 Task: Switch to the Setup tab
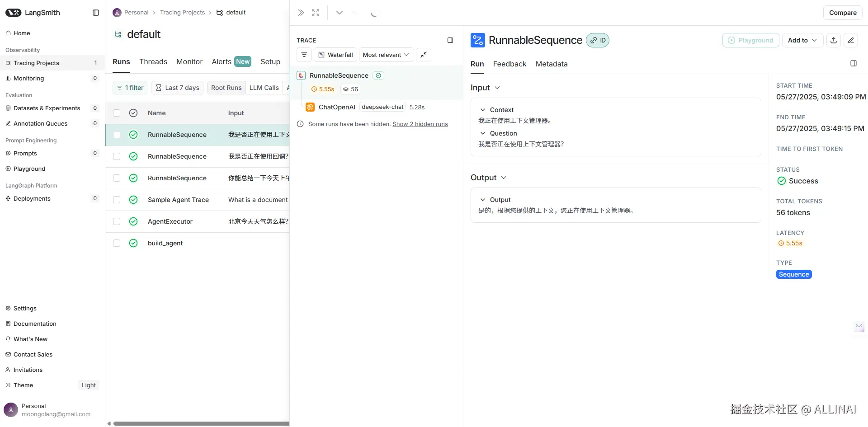[x=270, y=61]
